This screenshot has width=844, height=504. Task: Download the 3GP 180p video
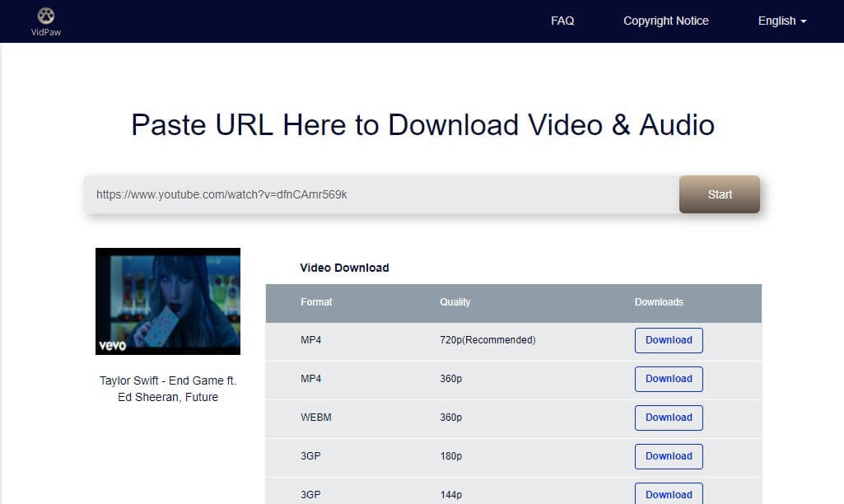(669, 456)
